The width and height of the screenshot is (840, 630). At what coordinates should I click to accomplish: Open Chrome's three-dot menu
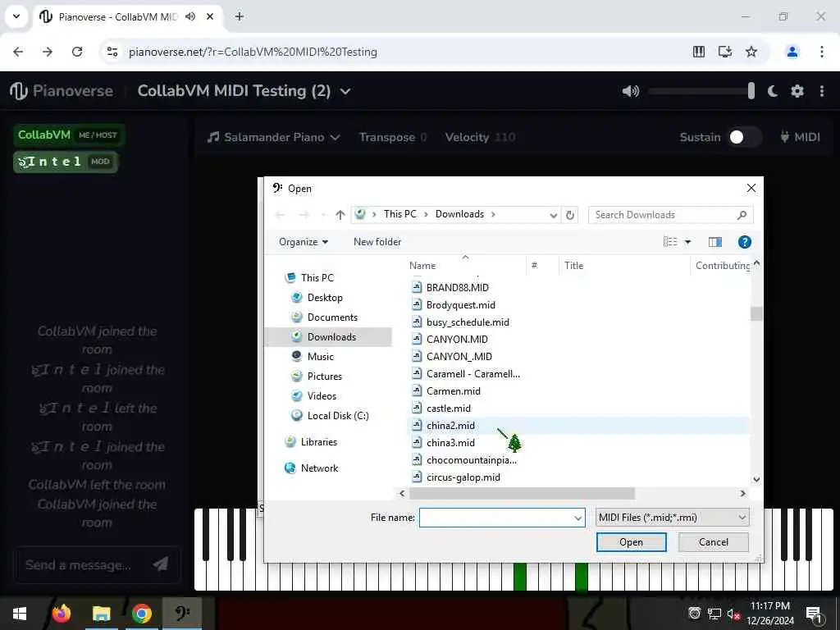(x=822, y=52)
